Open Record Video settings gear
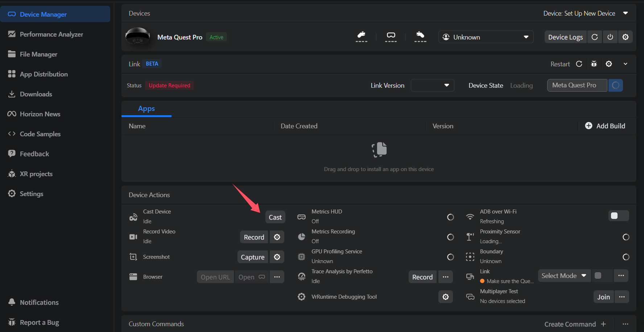 277,237
